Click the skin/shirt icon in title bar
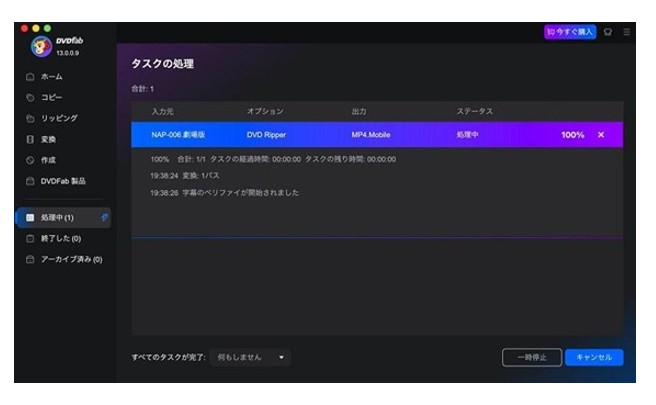 (608, 32)
